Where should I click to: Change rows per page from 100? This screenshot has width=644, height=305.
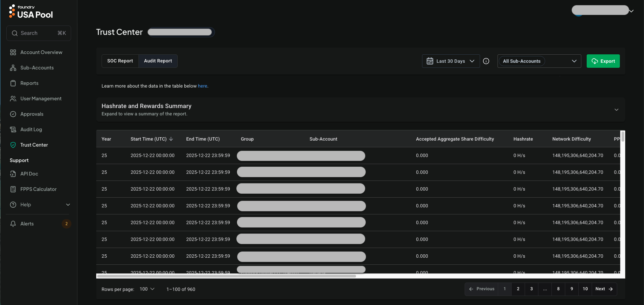[x=147, y=289]
